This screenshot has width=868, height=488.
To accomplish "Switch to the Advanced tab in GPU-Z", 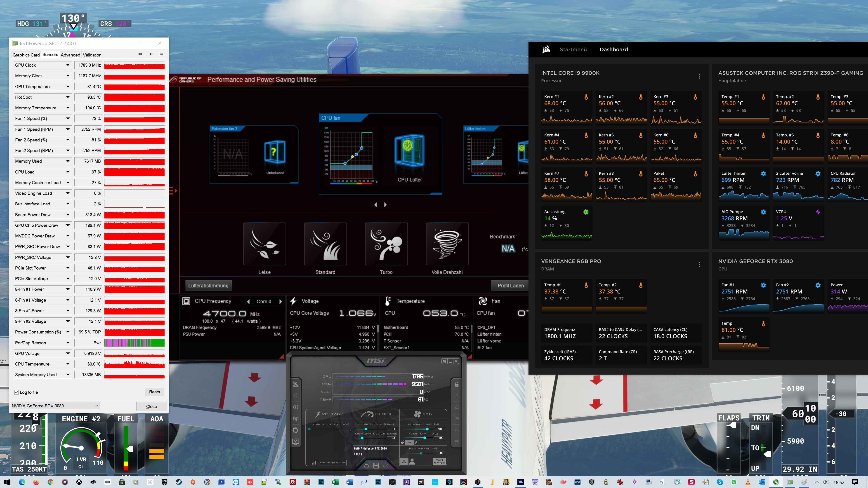I will pyautogui.click(x=71, y=55).
